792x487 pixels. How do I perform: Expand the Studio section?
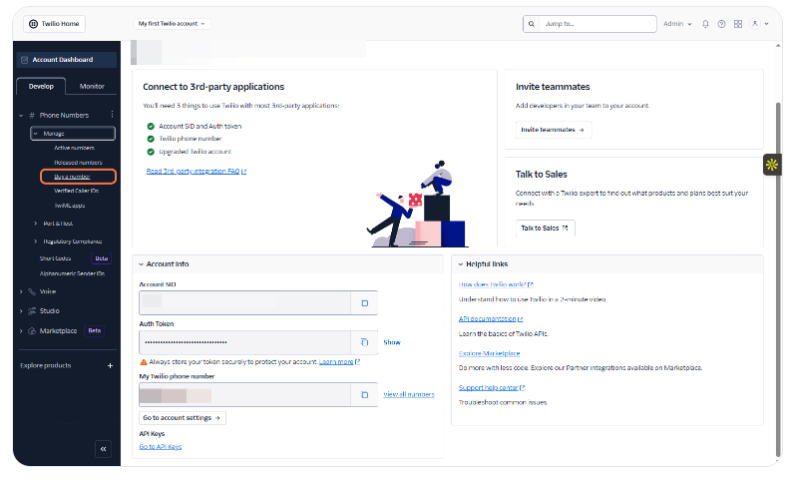coord(21,311)
